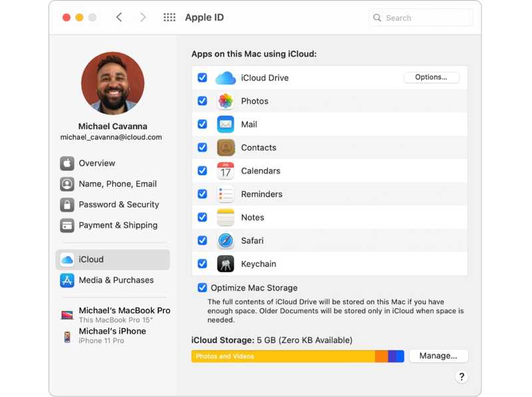Click the person icon beside Name, Phone, Email
The width and height of the screenshot is (532, 397).
coord(67,184)
